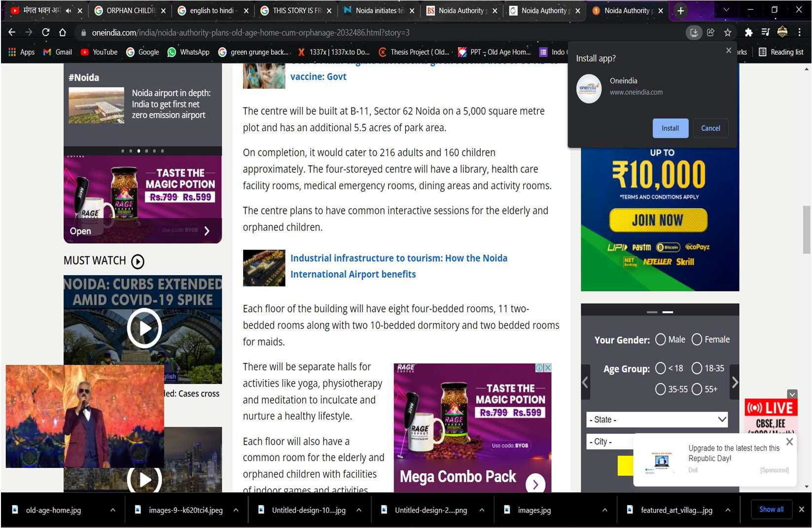Close the Install app popup
The image size is (812, 528).
click(x=729, y=50)
